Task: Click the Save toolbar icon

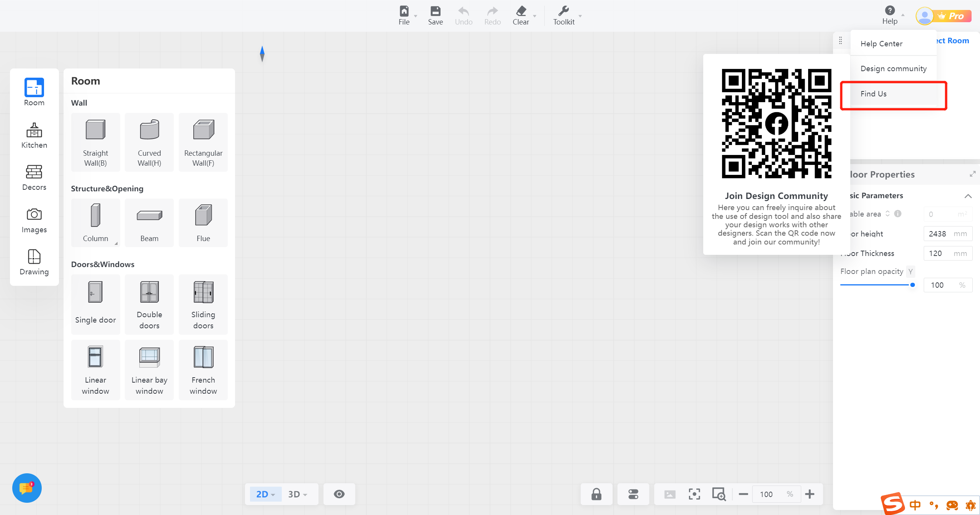Action: click(x=435, y=16)
